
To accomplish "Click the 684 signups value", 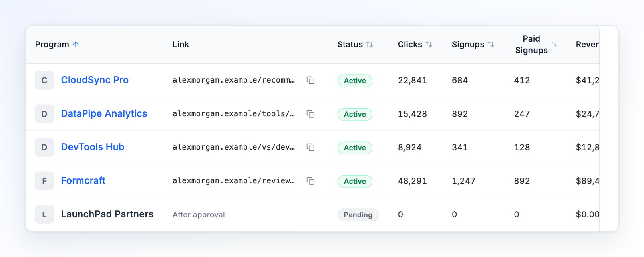I will tap(459, 80).
